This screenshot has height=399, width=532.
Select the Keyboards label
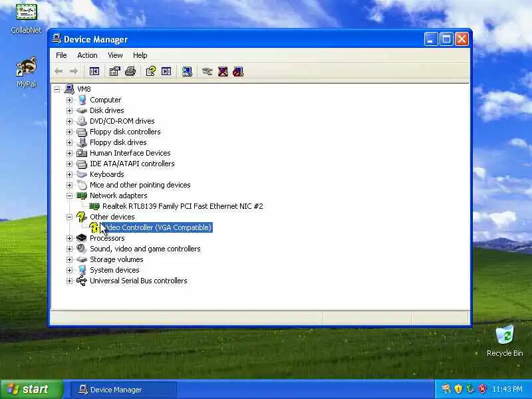point(107,174)
